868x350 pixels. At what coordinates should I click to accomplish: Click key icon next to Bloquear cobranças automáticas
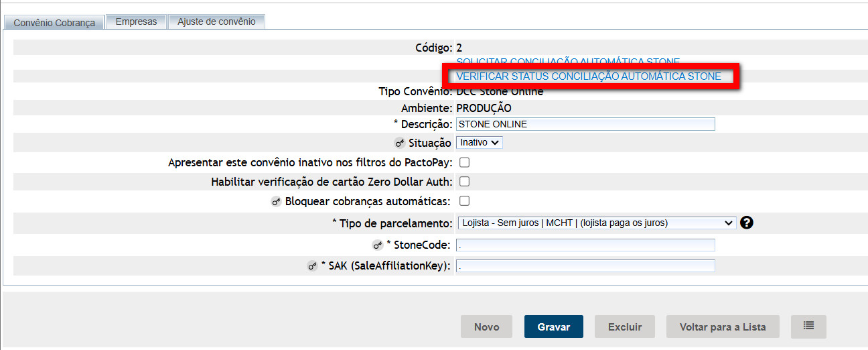click(276, 201)
